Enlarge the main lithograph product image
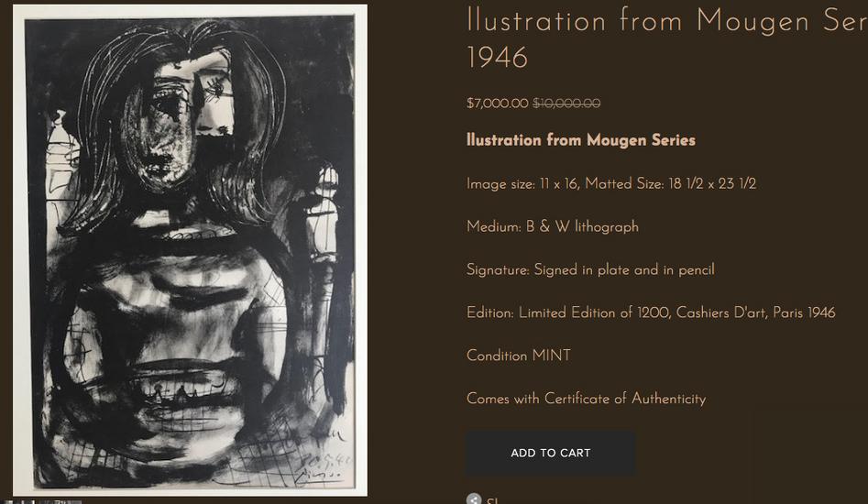This screenshot has width=868, height=504. coord(190,250)
